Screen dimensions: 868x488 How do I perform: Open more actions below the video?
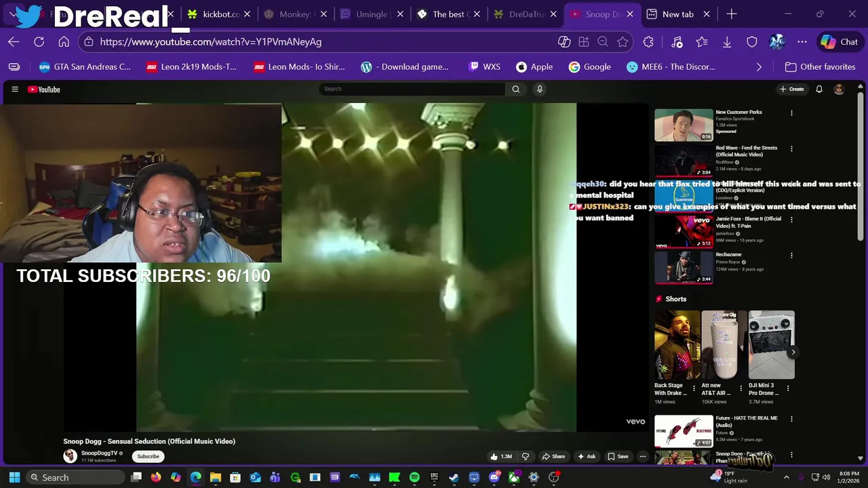(643, 456)
